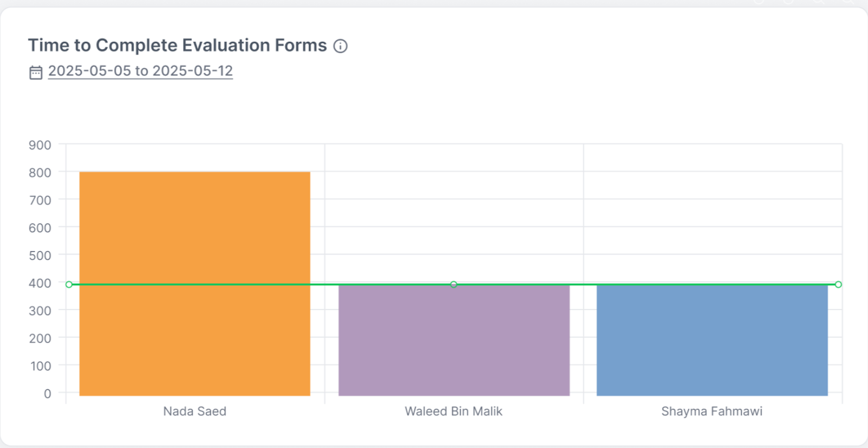Click the 500 y-axis label
This screenshot has height=448, width=868.
coord(40,255)
